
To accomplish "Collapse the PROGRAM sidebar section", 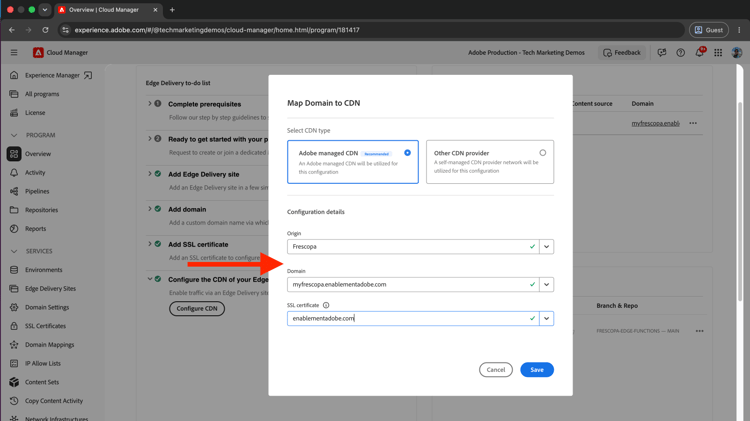I will point(14,135).
